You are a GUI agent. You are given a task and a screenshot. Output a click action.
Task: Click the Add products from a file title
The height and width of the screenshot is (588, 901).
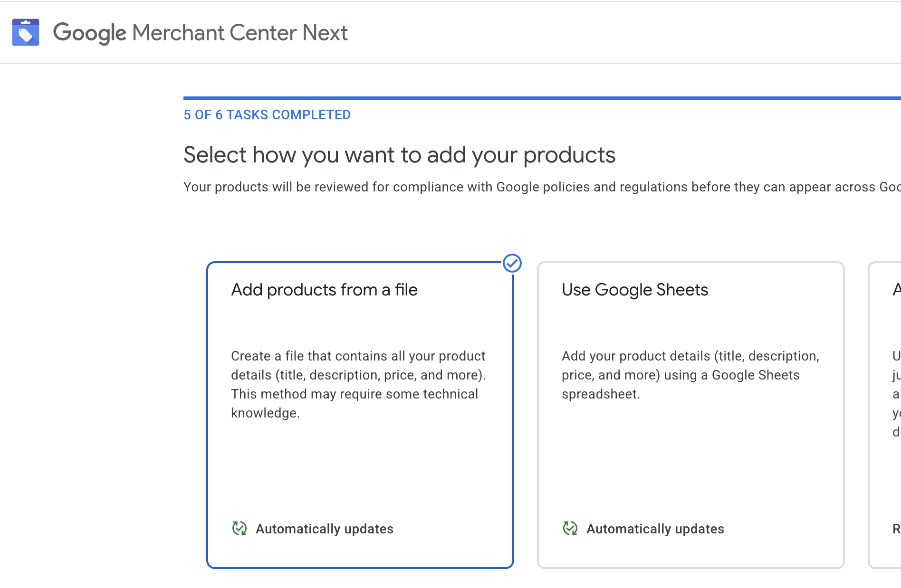pos(324,290)
